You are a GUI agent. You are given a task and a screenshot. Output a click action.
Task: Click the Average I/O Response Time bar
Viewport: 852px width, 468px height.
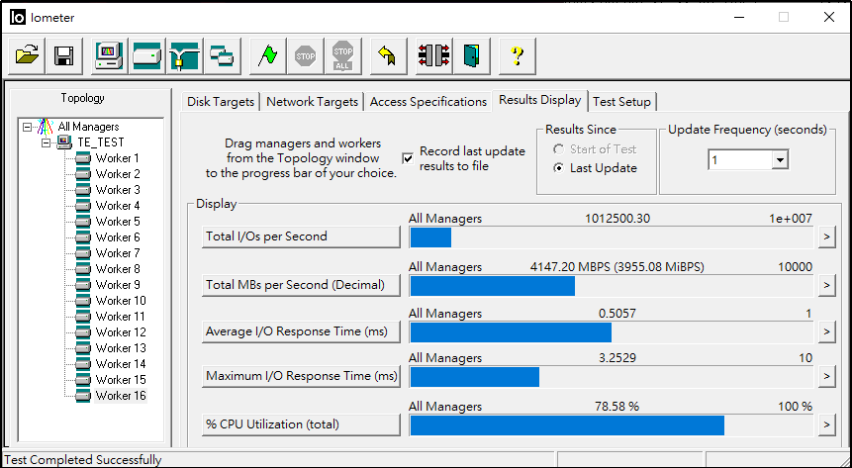click(x=611, y=333)
